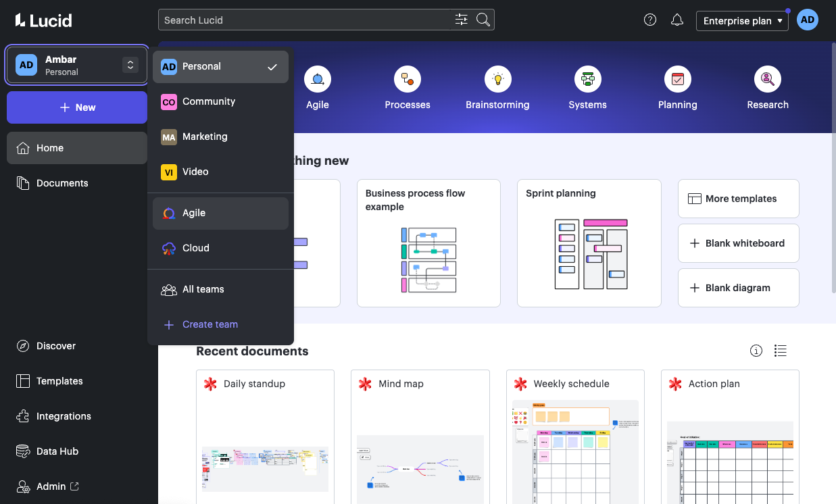Image resolution: width=836 pixels, height=504 pixels.
Task: Click the Lucid logo
Action: tap(43, 20)
